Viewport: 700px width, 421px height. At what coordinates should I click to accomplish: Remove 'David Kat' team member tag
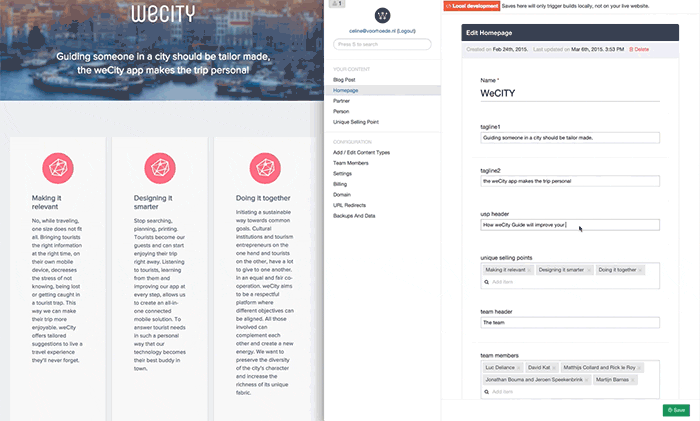554,368
